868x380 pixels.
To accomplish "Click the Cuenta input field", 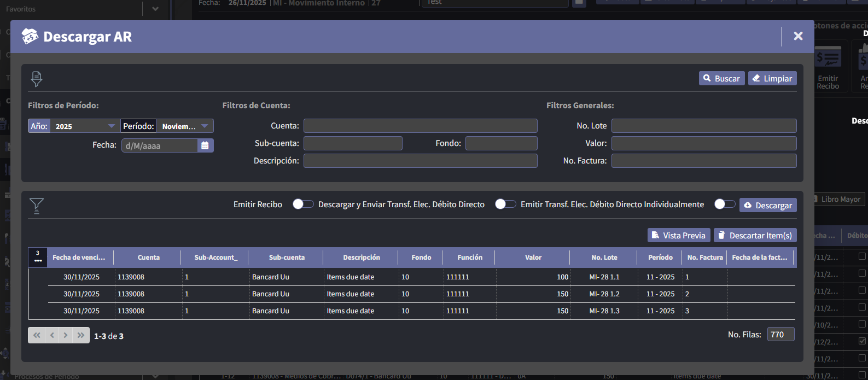I will pos(420,126).
